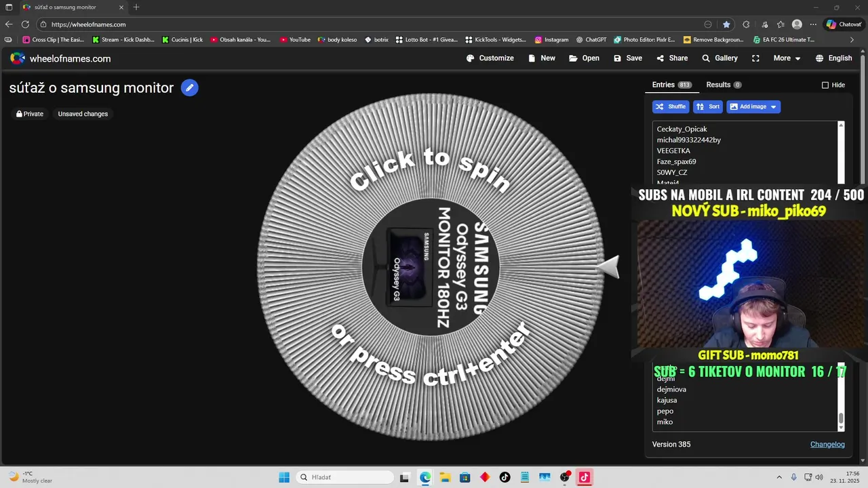Screen dimensions: 868x488
Task: Click the wheel to spin
Action: click(431, 267)
